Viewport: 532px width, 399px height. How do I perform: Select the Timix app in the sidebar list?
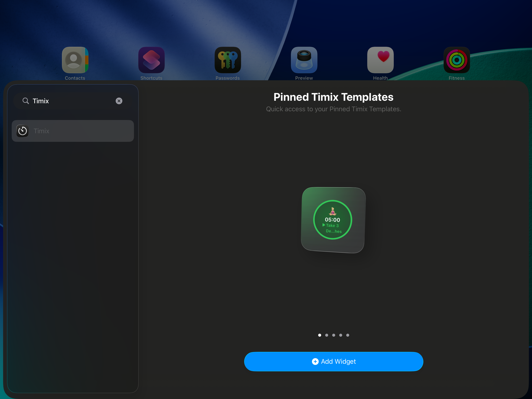click(x=73, y=131)
